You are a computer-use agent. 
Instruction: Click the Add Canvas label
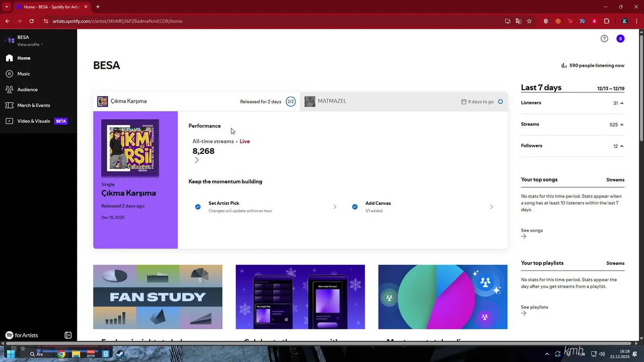pyautogui.click(x=378, y=203)
